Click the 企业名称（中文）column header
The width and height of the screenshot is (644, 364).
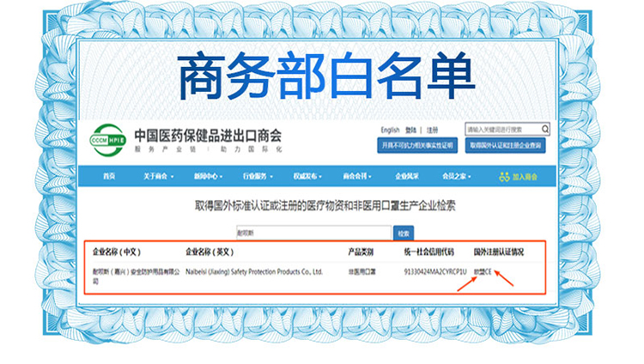pyautogui.click(x=117, y=252)
